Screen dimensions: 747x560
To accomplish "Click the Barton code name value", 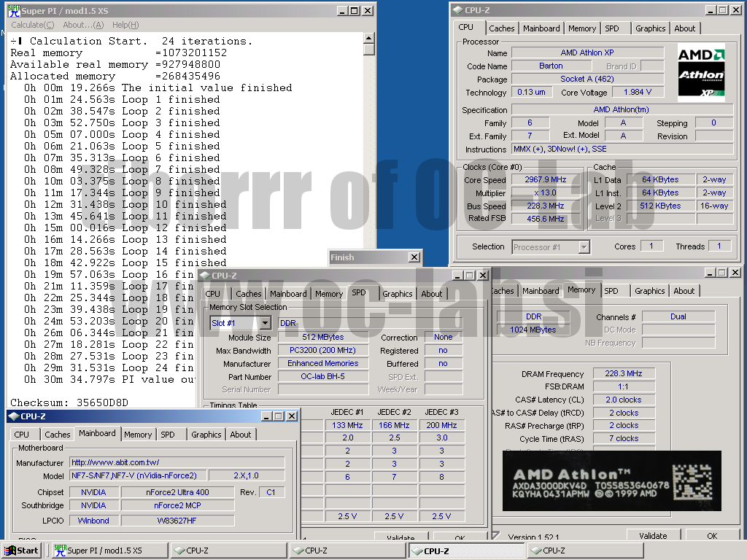I will pyautogui.click(x=551, y=66).
